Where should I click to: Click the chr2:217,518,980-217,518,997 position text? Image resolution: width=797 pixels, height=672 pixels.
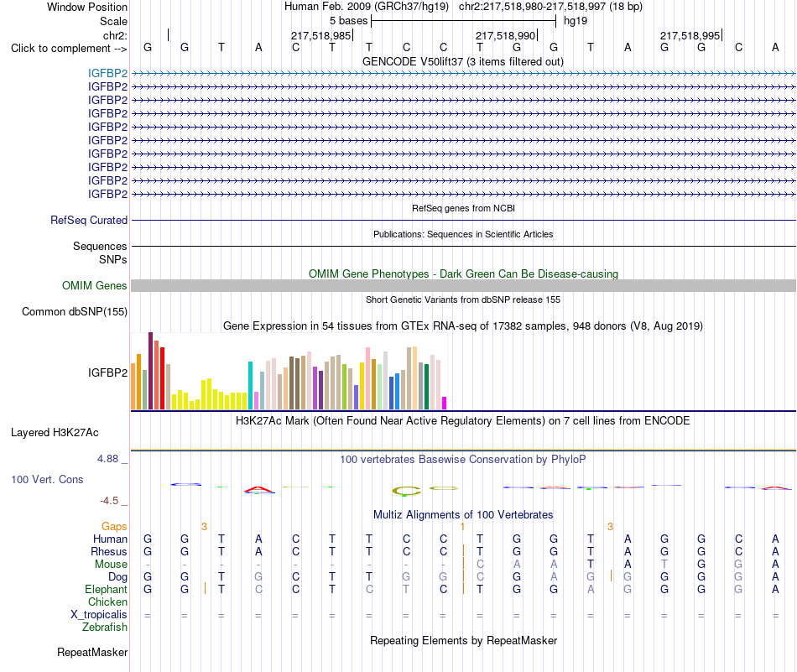click(550, 7)
